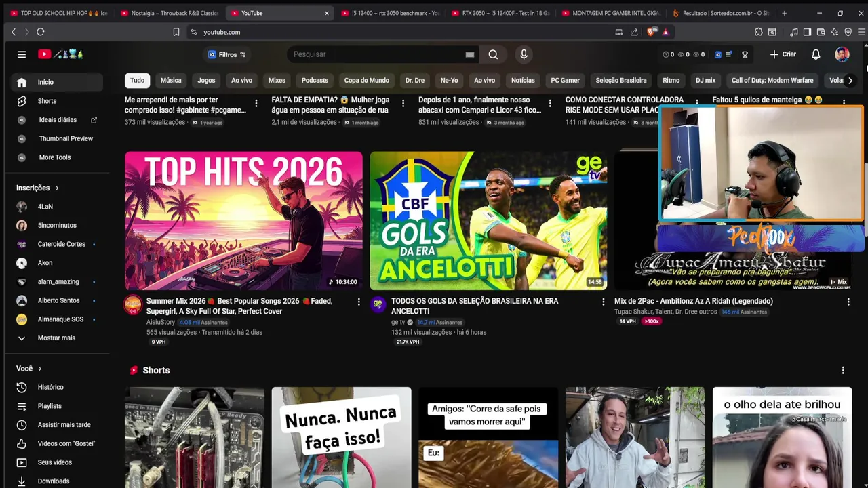Select the PC Gamer filter chip
Viewport: 868px width, 488px height.
565,80
